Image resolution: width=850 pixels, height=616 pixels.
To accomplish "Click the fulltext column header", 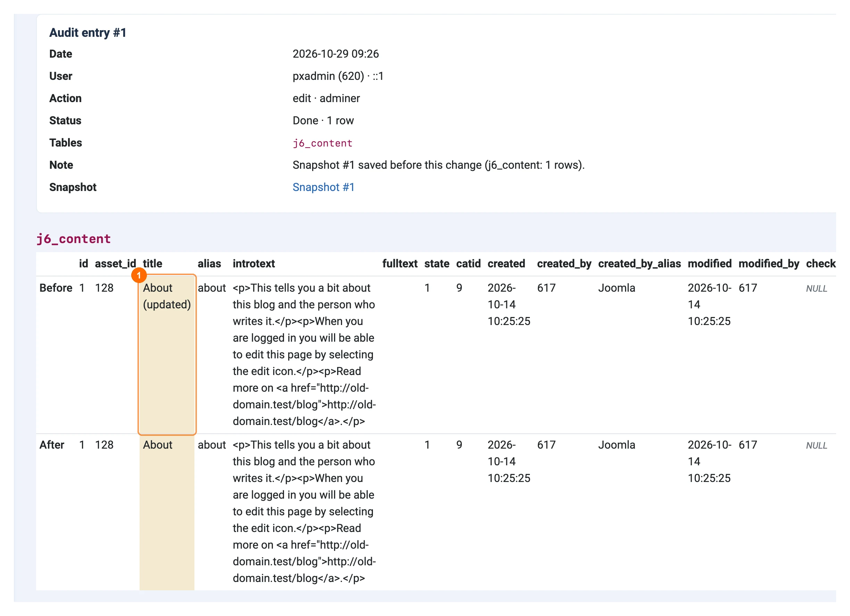I will click(x=400, y=264).
